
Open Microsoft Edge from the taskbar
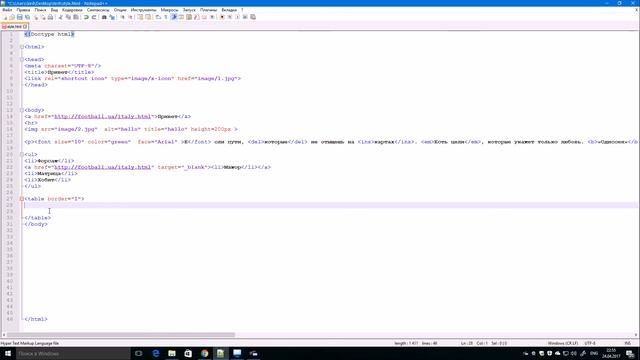click(156, 353)
